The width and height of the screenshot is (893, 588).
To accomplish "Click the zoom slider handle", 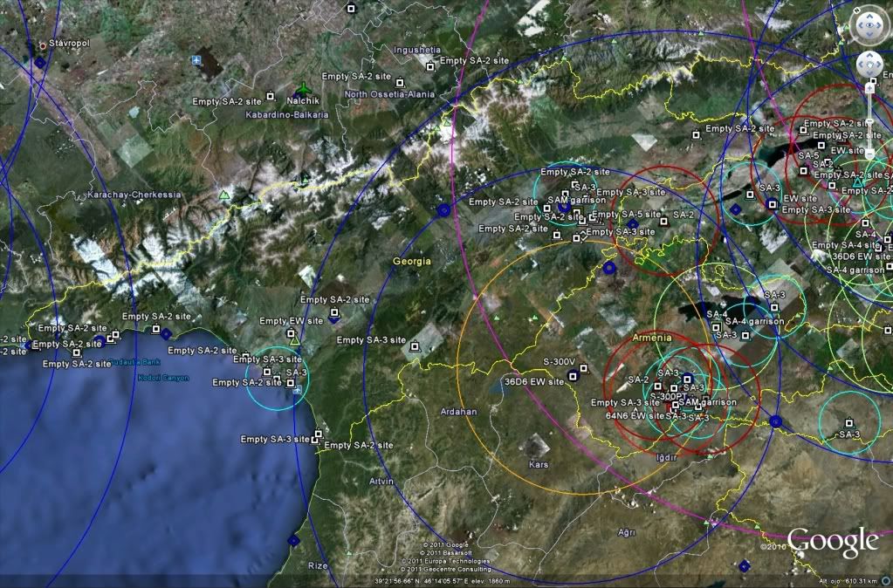I will pyautogui.click(x=869, y=120).
